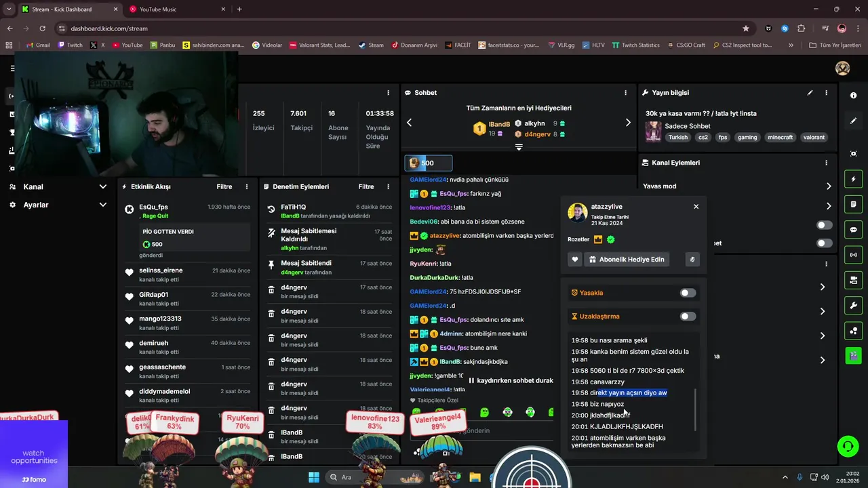Click the screen capture icon in right sidebar
Screen dimensions: 868x488
(x=853, y=154)
